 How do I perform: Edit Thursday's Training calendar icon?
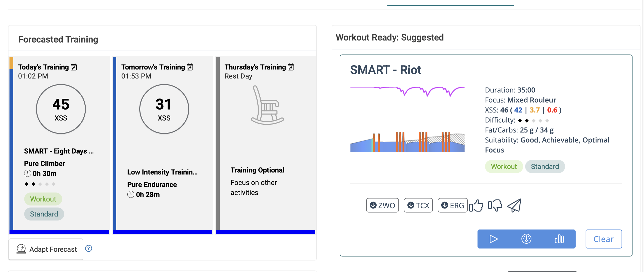coord(291,67)
